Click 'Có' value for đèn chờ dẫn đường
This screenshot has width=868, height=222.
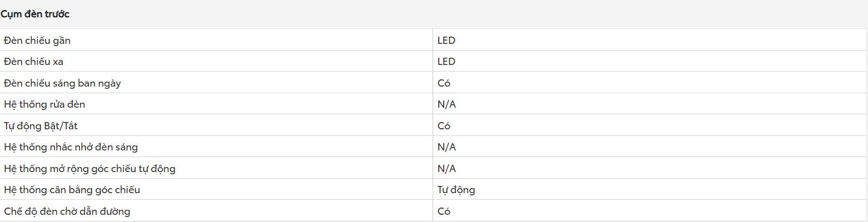(444, 211)
